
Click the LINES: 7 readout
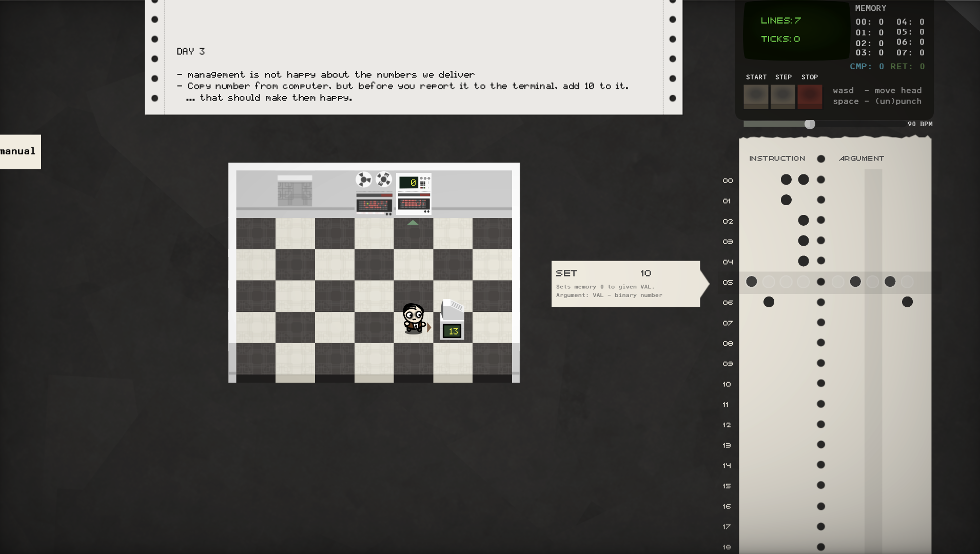tap(780, 21)
